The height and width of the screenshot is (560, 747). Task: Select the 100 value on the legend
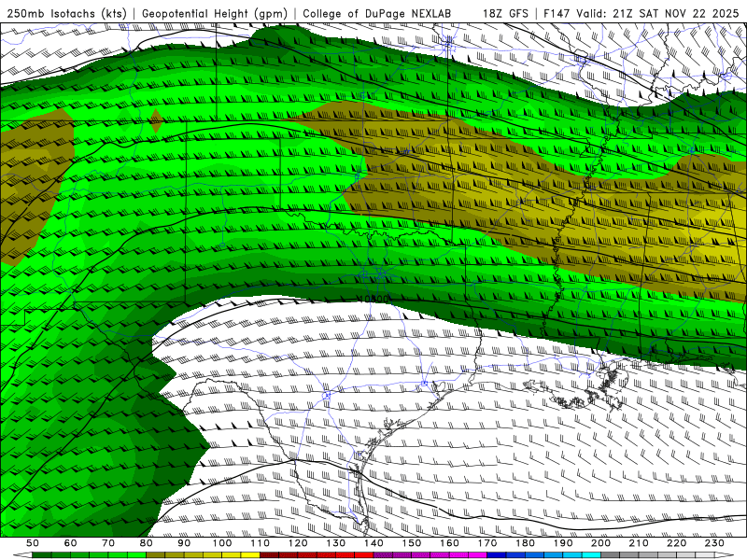[222, 543]
